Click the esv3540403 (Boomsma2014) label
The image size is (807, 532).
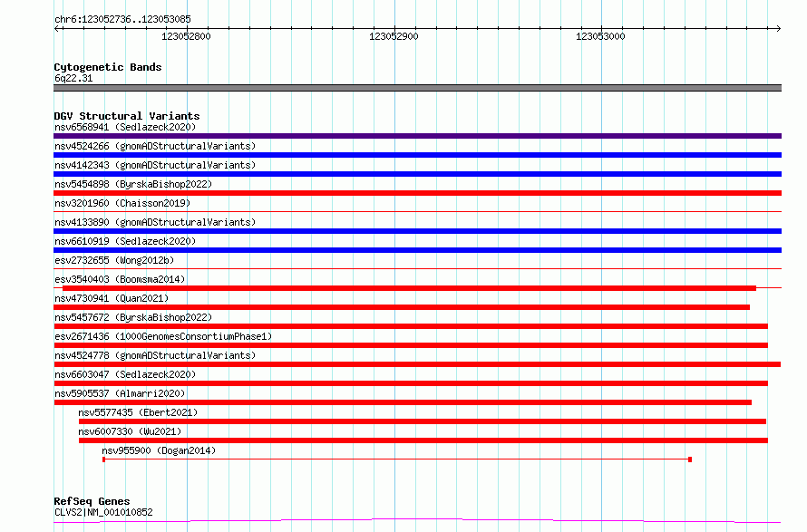(120, 279)
